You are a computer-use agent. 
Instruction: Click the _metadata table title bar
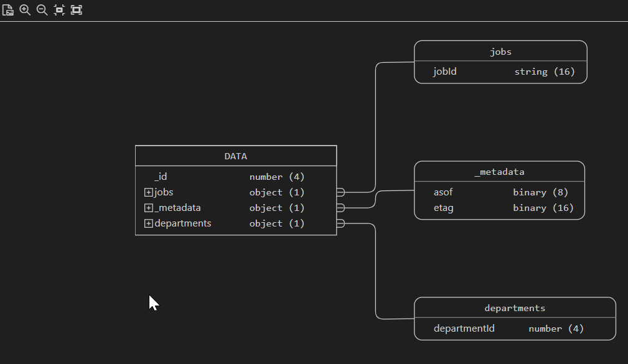pos(499,172)
